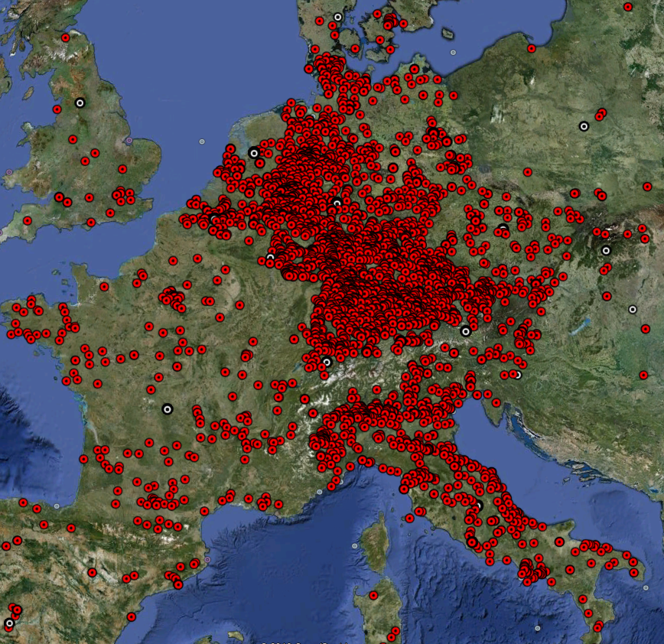Select the red marker on Sardinia
The width and height of the screenshot is (664, 644).
point(373,596)
